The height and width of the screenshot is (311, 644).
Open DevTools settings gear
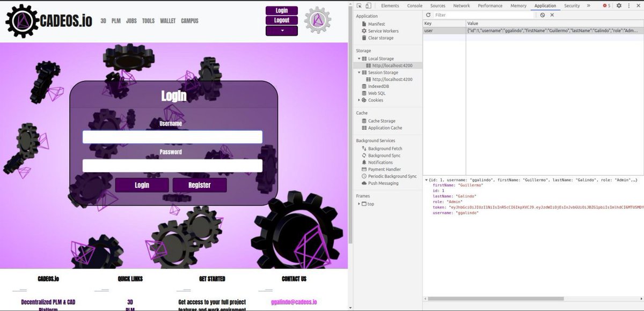pyautogui.click(x=619, y=5)
